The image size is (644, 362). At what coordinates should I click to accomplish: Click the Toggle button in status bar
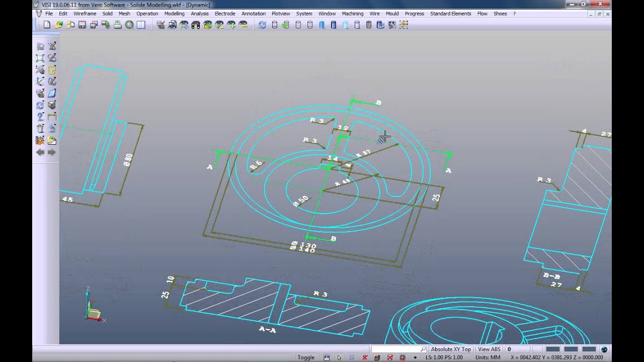click(306, 357)
